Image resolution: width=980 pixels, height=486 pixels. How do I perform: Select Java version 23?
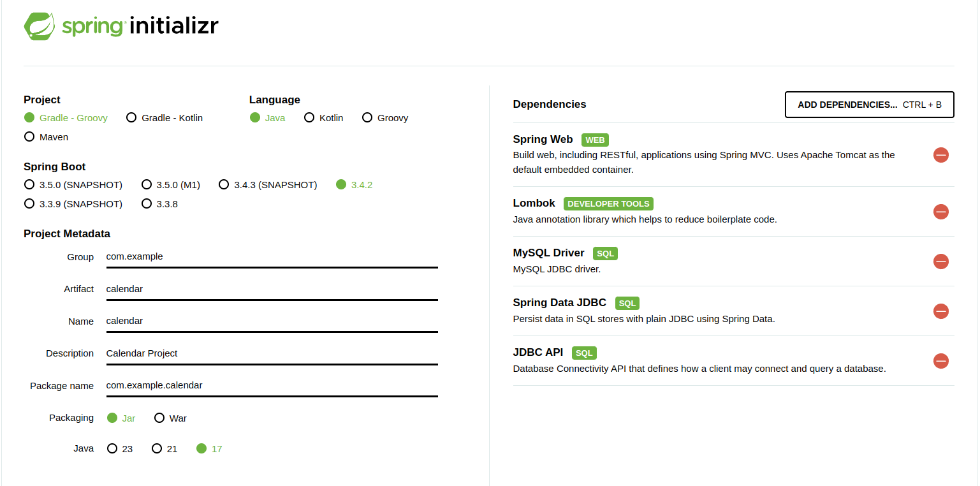tap(120, 448)
